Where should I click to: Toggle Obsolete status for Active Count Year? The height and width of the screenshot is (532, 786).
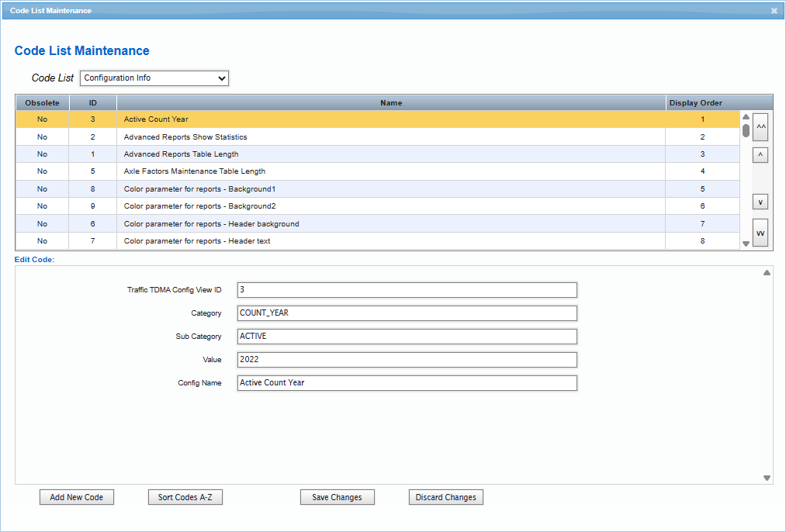click(42, 119)
